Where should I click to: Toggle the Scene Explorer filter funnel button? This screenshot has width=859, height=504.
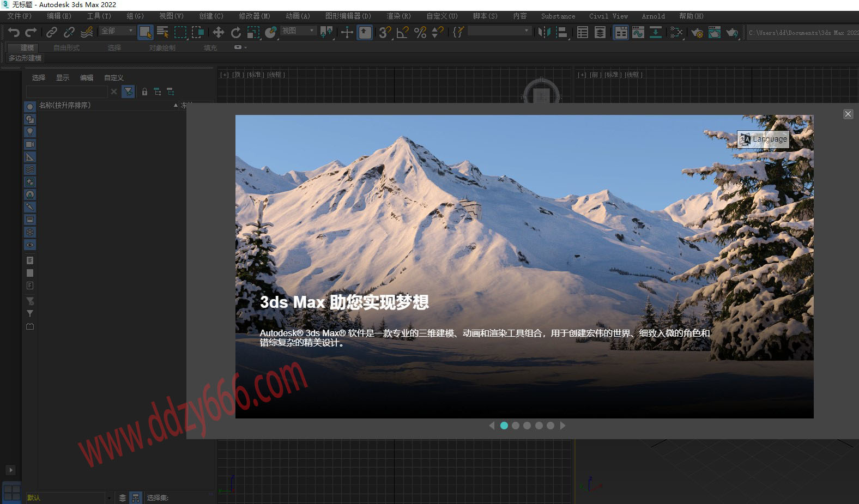[x=128, y=92]
